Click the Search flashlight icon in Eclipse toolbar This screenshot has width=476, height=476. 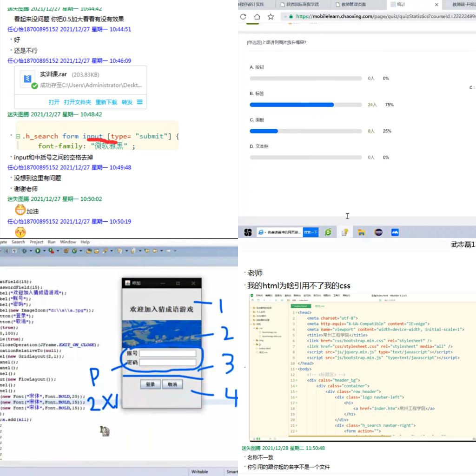pos(105,251)
